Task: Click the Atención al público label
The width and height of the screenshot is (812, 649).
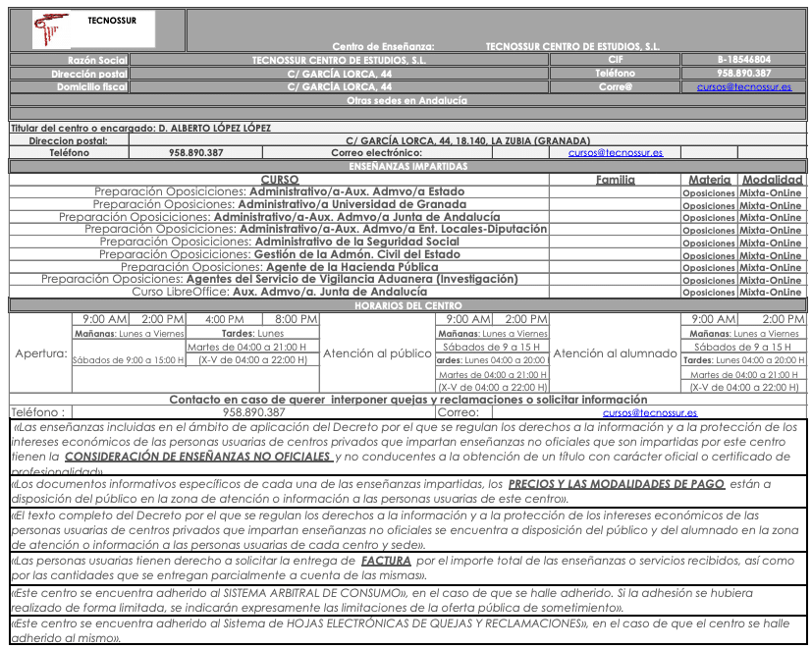Action: click(377, 353)
